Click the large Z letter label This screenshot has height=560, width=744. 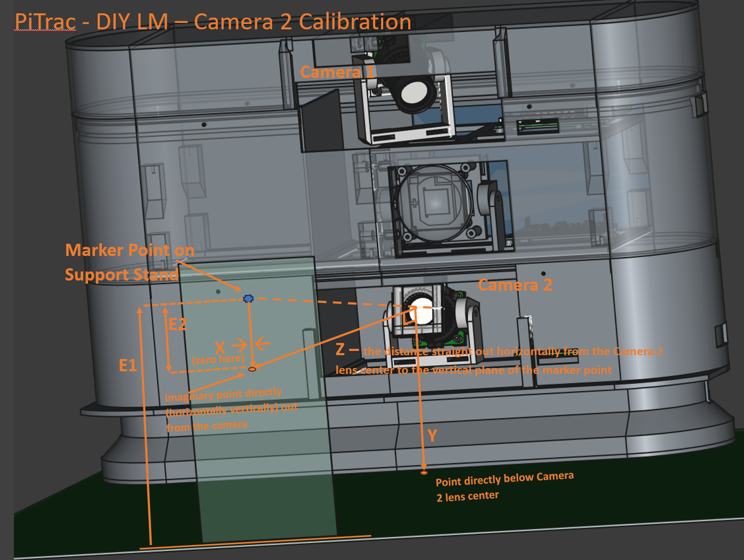click(x=341, y=350)
